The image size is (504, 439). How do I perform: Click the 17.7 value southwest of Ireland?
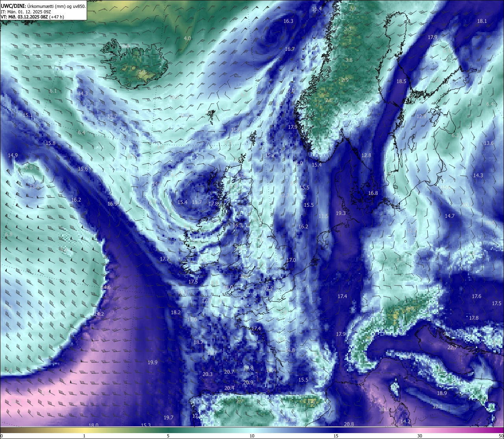[165, 259]
